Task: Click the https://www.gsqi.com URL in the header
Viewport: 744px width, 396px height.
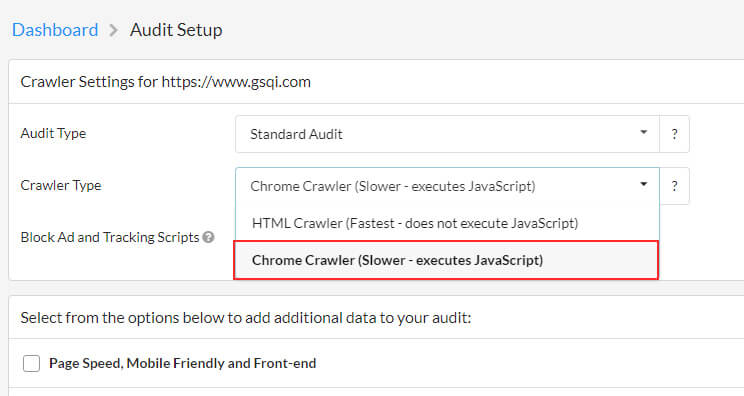Action: pyautogui.click(x=236, y=82)
